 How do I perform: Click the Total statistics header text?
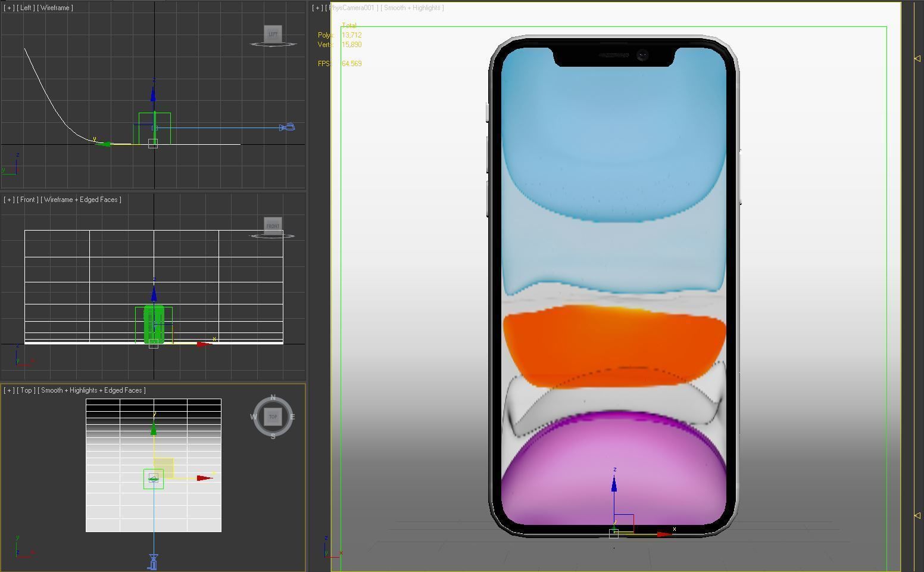[x=349, y=26]
